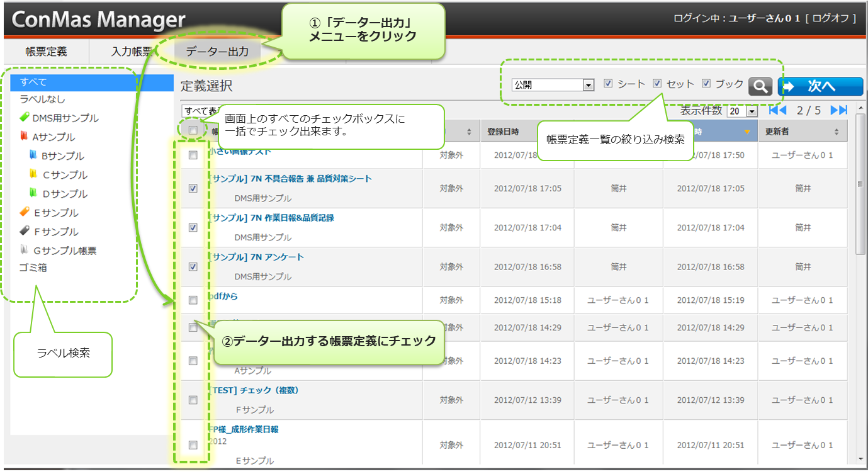Image resolution: width=868 pixels, height=474 pixels.
Task: Jump to first page with double-left arrow
Action: pyautogui.click(x=777, y=111)
